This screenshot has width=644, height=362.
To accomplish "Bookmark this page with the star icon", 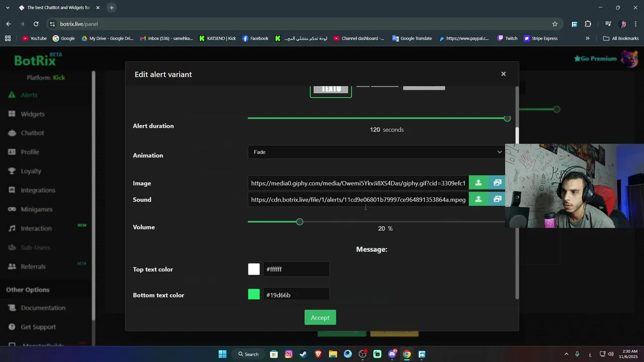I will pyautogui.click(x=555, y=24).
